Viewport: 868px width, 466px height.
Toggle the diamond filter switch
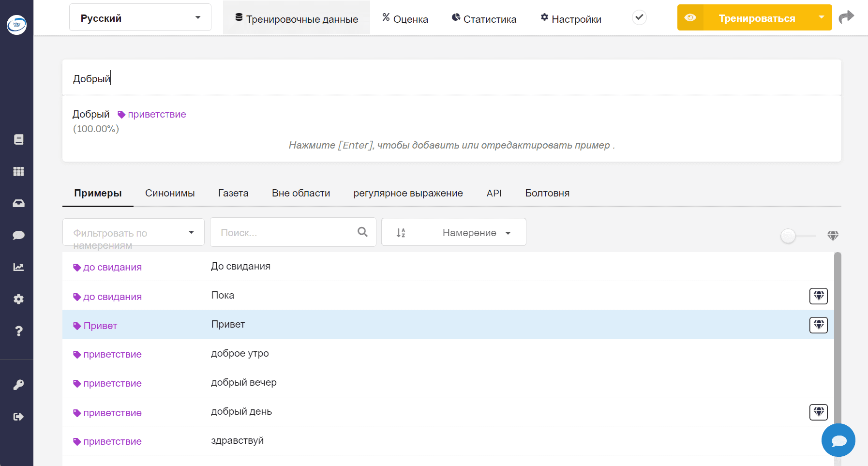click(x=798, y=236)
